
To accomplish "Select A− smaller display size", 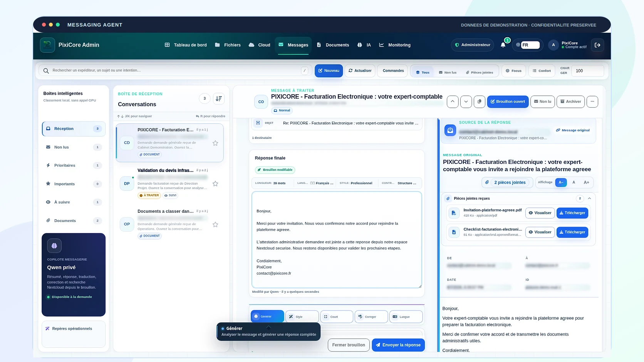I will (x=561, y=182).
